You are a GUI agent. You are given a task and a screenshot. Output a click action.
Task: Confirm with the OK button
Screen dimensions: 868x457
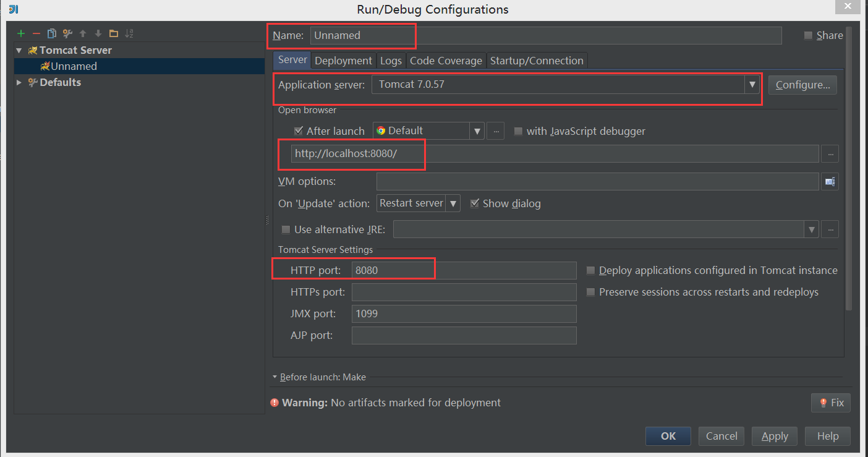point(668,436)
